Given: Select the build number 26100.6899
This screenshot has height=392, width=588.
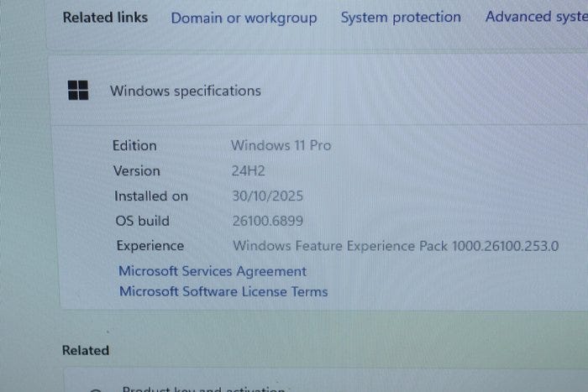Looking at the screenshot, I should click(268, 221).
